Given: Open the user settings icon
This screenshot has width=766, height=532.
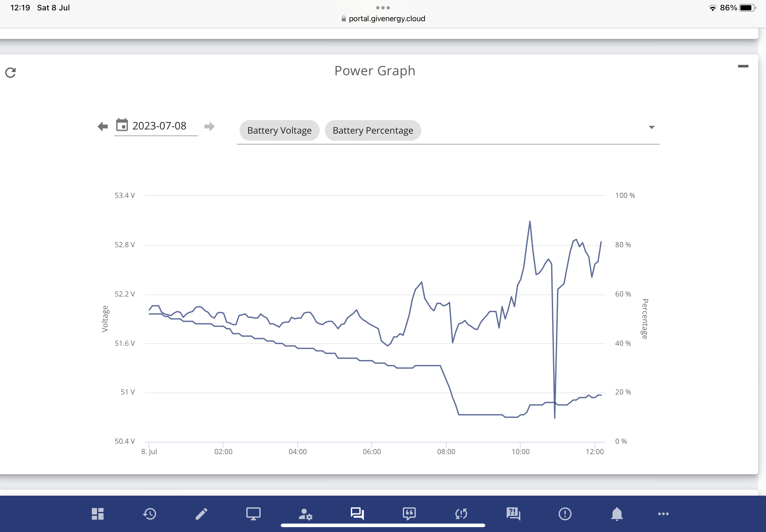Looking at the screenshot, I should point(305,514).
